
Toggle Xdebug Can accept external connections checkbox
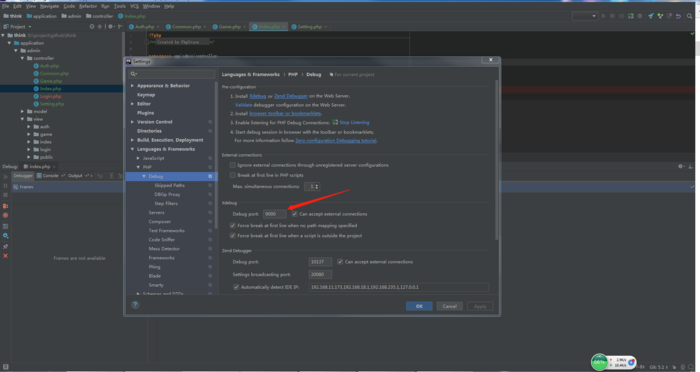pos(295,214)
